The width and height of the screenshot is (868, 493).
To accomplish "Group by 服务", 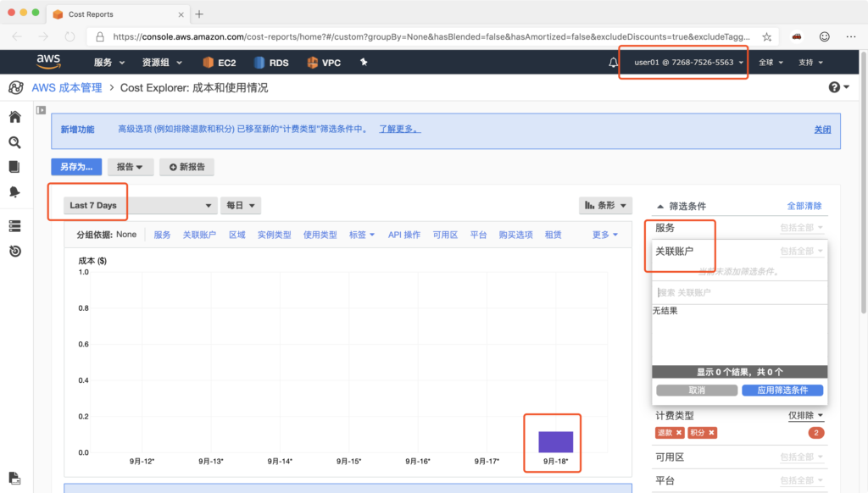I will tap(162, 235).
